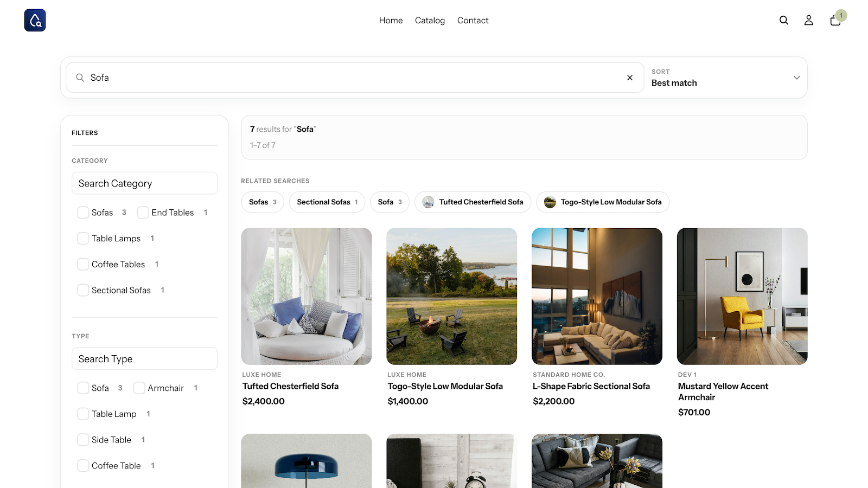Open the Mustard Yellow Accent Armchair image

(x=742, y=296)
